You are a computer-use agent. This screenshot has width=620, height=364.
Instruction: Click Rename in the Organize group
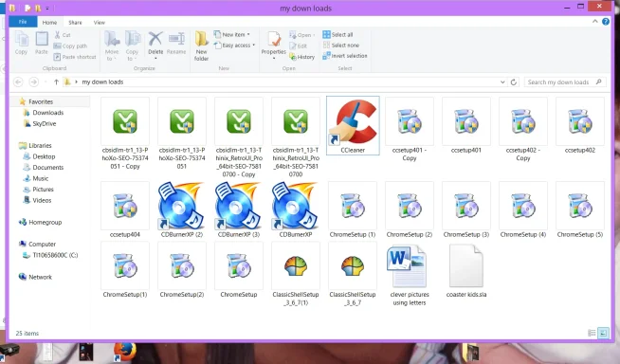176,43
